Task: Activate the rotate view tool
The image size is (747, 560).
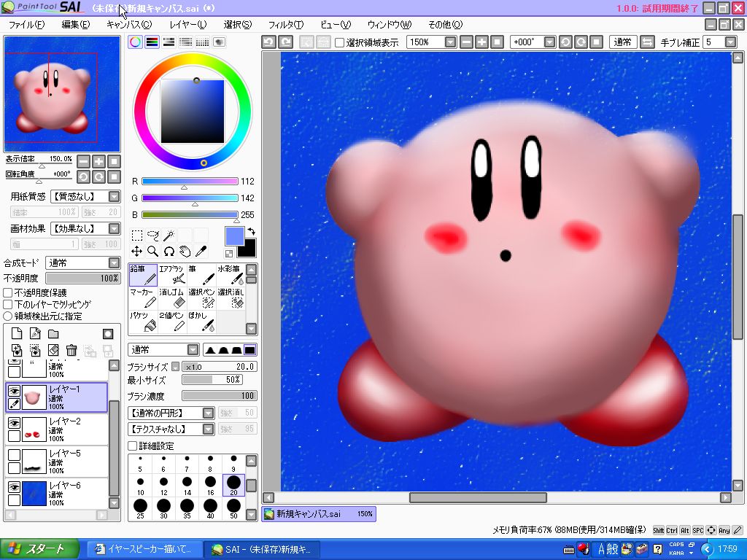Action: coord(169,252)
